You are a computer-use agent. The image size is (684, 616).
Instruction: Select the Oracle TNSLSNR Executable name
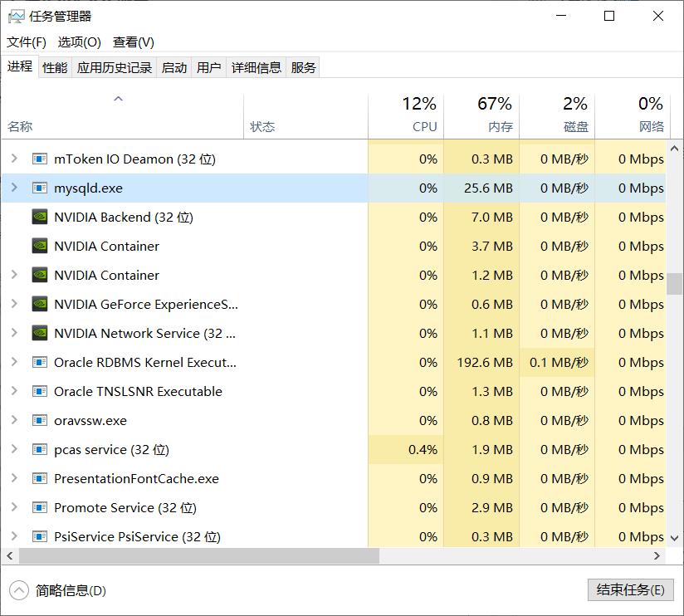tap(138, 391)
